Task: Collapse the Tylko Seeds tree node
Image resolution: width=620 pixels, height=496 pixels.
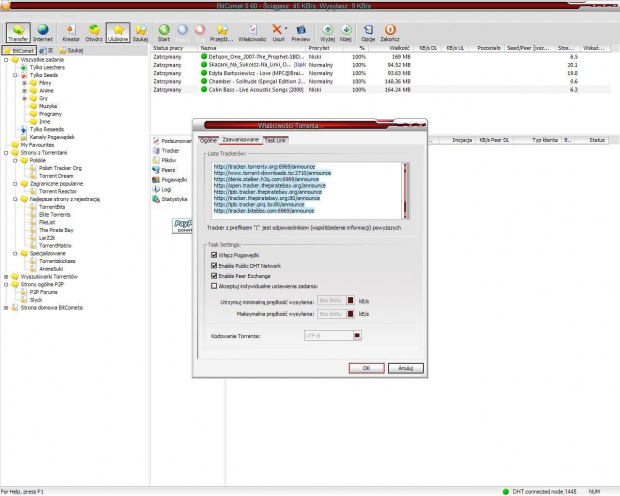Action: 15,75
